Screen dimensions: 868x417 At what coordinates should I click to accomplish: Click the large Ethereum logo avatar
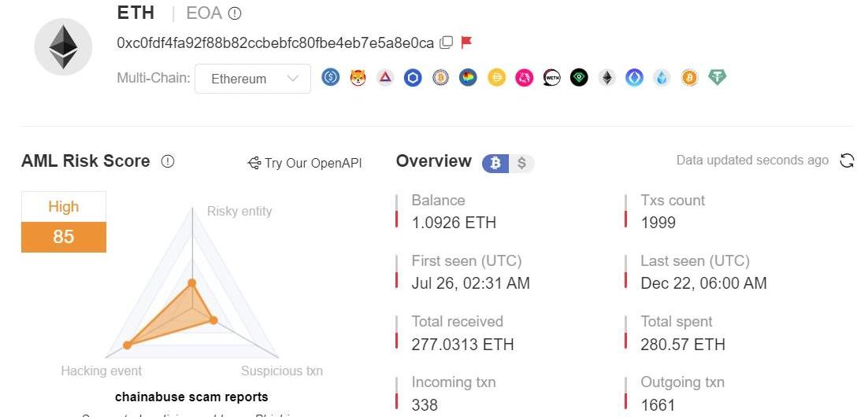(x=64, y=46)
